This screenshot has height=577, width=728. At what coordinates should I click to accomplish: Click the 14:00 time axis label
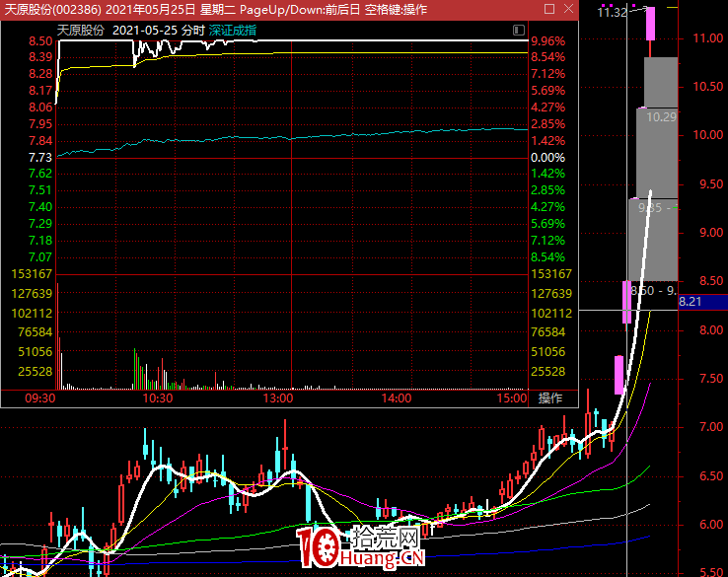pos(396,398)
